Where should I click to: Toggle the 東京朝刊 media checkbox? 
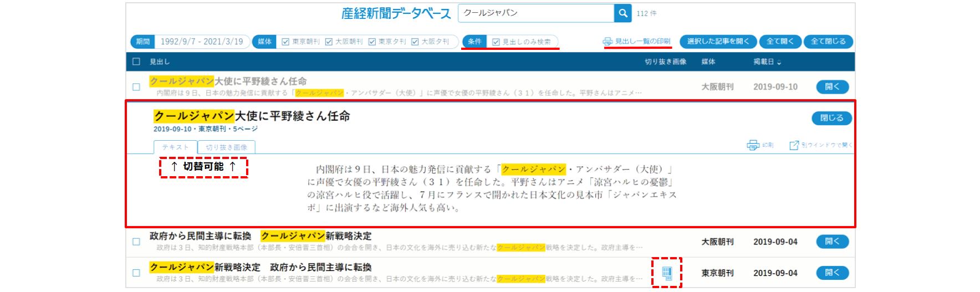pyautogui.click(x=285, y=42)
